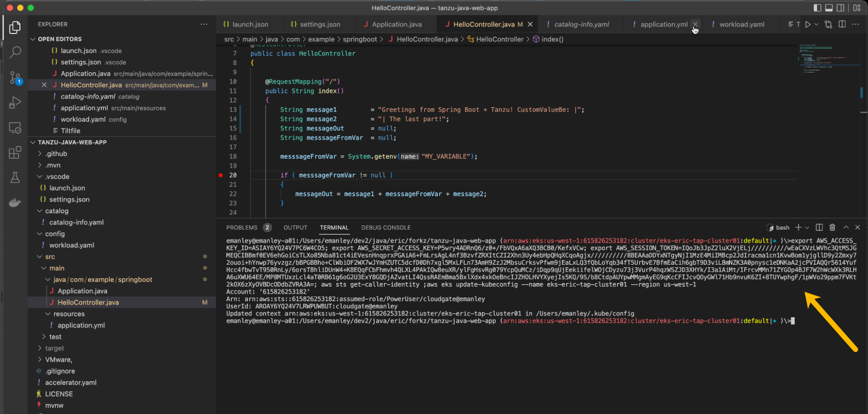868x414 pixels.
Task: Toggle panel visibility in title bar
Action: point(829,8)
